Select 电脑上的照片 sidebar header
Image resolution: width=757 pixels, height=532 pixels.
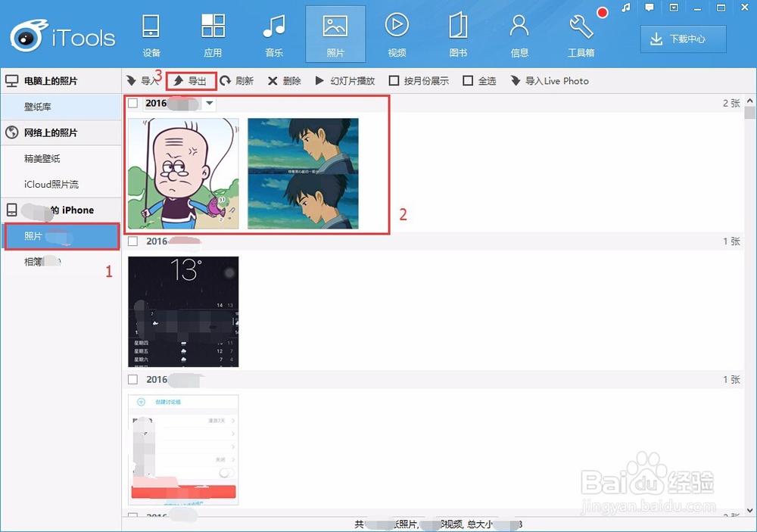pyautogui.click(x=61, y=81)
